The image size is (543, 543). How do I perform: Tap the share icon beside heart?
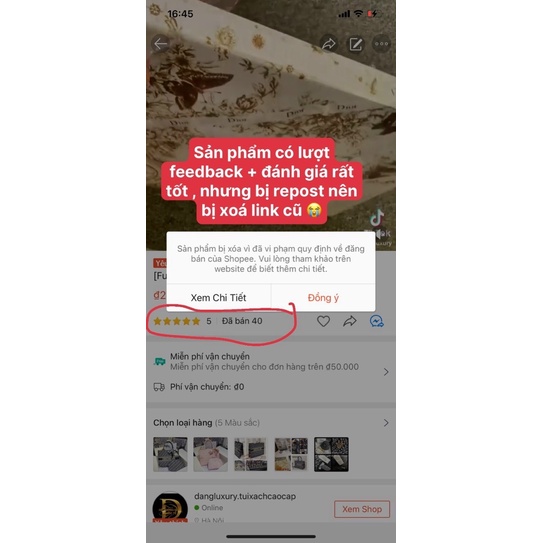tap(350, 321)
